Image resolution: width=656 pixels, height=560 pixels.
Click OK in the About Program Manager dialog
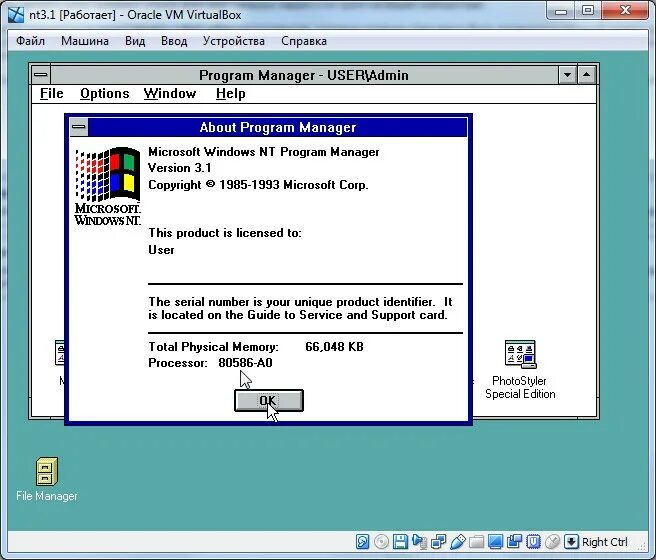[269, 401]
